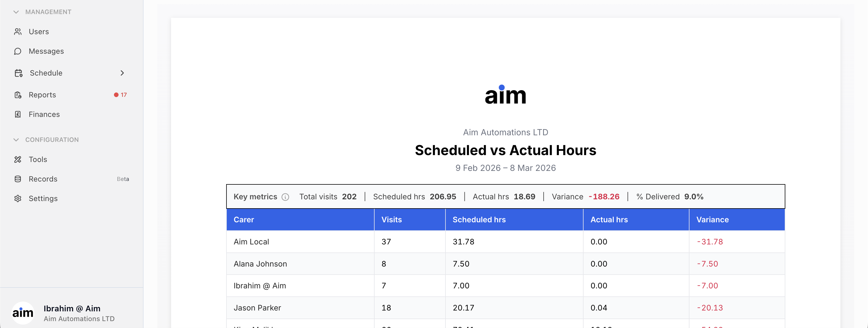Collapse the Management section
Screen dimensions: 868x328
pyautogui.click(x=16, y=12)
